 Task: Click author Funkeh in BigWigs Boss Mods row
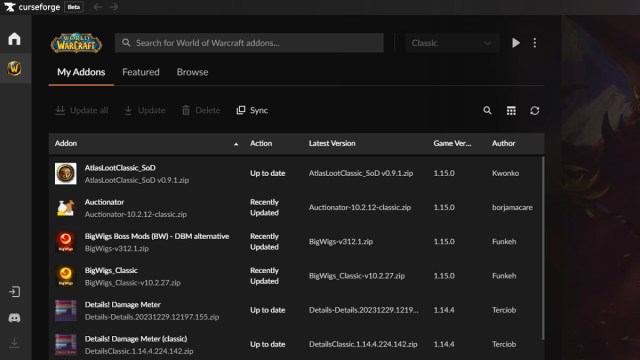pos(504,242)
